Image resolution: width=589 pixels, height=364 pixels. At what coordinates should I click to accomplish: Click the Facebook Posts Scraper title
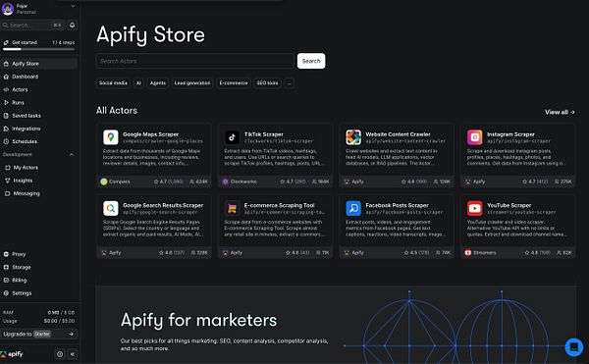(x=397, y=205)
